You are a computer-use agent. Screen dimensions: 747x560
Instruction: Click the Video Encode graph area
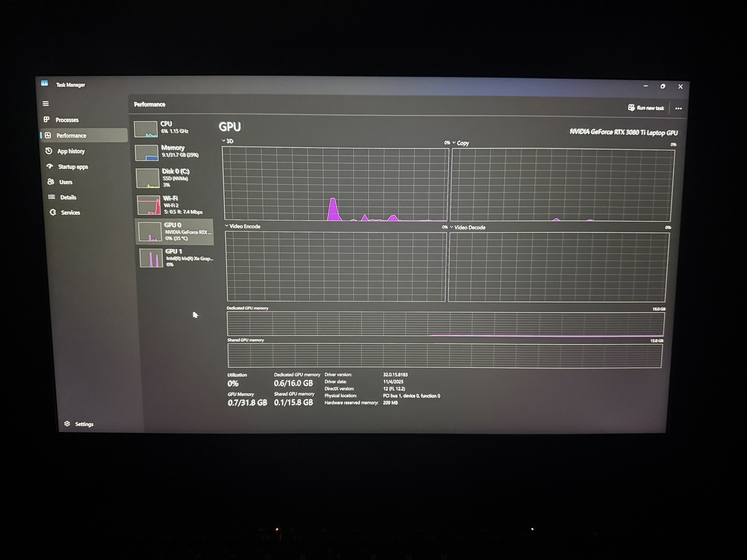pyautogui.click(x=336, y=266)
